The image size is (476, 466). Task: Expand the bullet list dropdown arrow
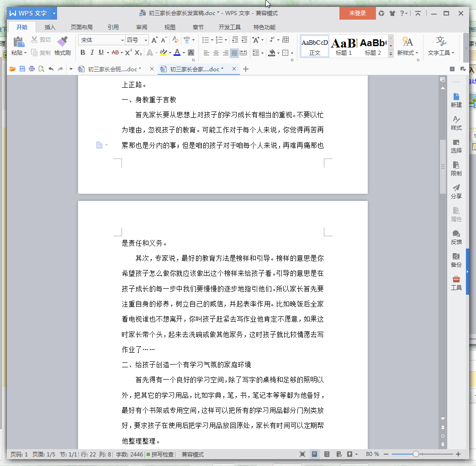point(212,40)
